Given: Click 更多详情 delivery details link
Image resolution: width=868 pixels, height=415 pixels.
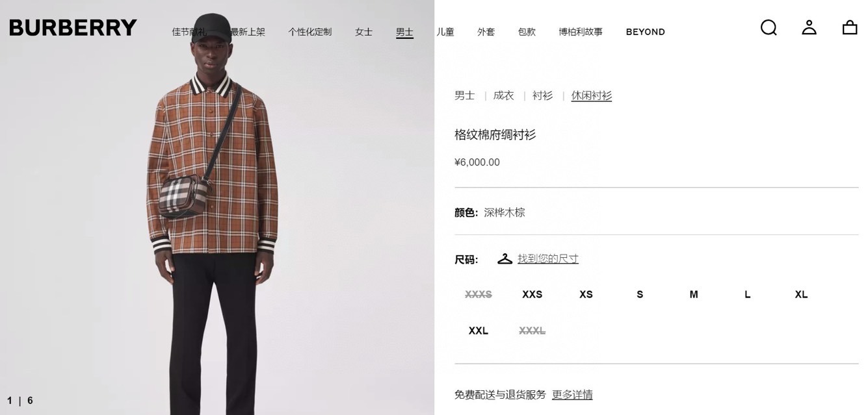Looking at the screenshot, I should click(572, 394).
